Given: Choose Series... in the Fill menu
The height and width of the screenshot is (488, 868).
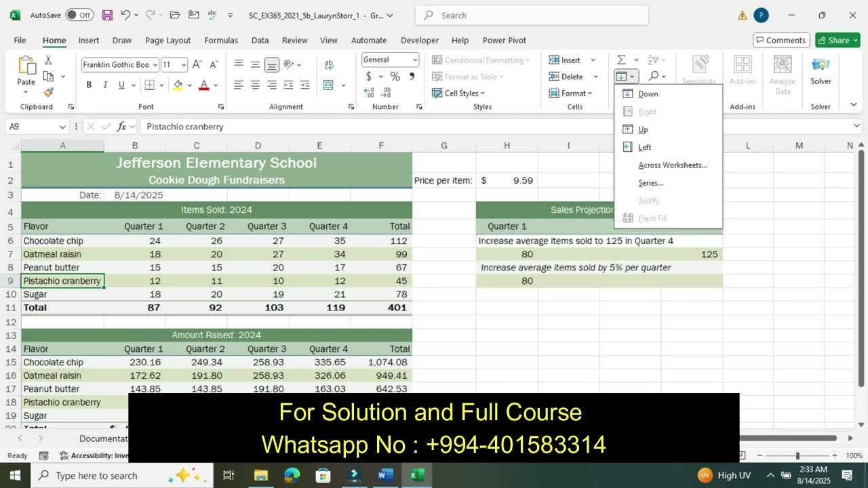Looking at the screenshot, I should pyautogui.click(x=650, y=183).
